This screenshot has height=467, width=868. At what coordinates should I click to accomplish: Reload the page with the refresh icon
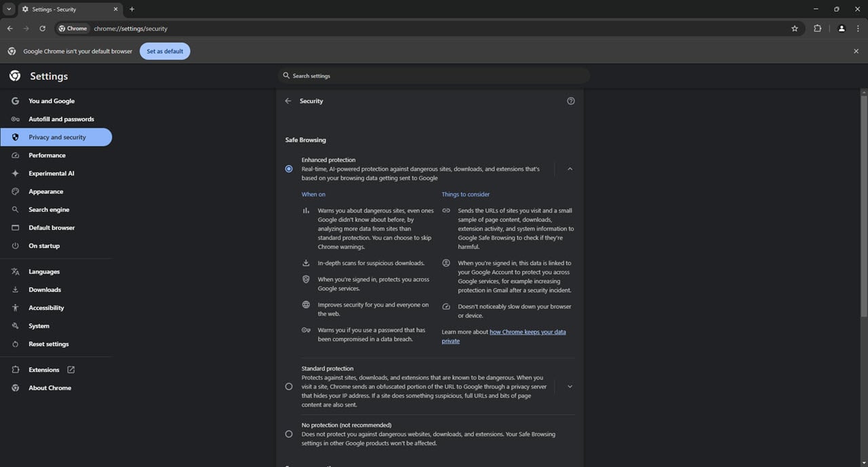[x=42, y=29]
